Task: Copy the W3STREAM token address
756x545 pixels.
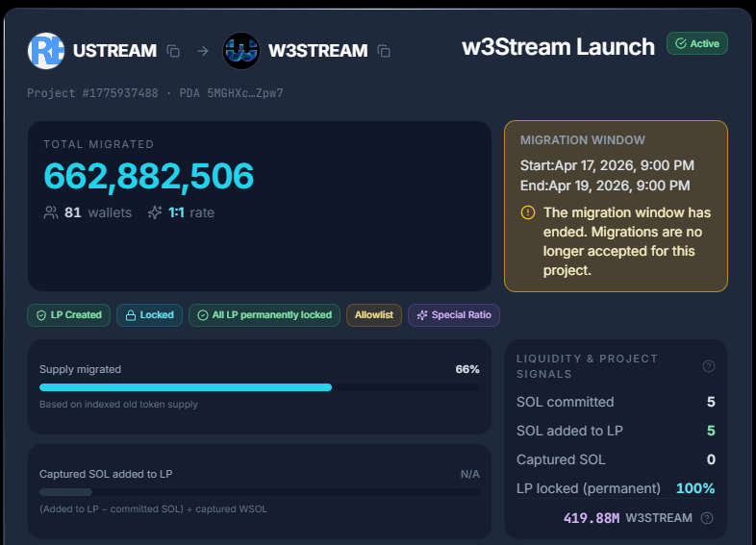Action: coord(384,51)
